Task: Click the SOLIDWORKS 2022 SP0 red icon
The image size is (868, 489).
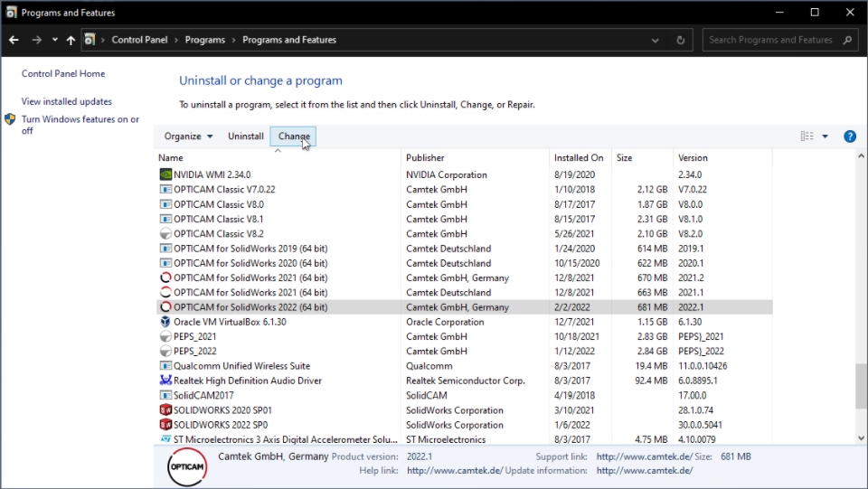Action: tap(165, 425)
